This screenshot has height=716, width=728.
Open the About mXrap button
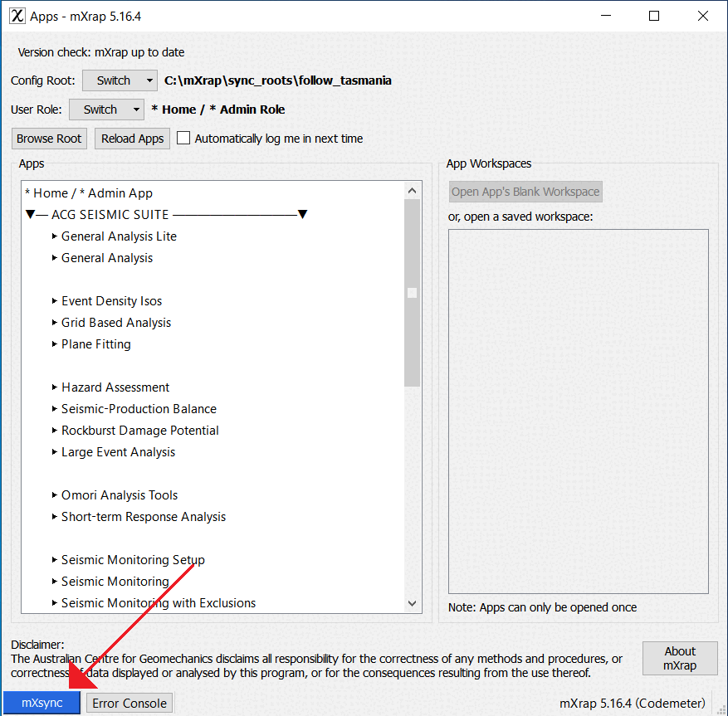(680, 658)
